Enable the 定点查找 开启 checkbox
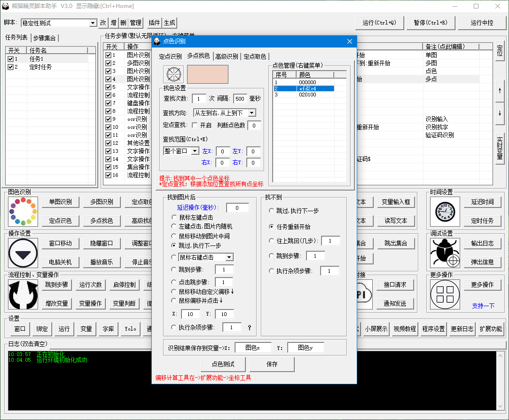 [x=195, y=126]
